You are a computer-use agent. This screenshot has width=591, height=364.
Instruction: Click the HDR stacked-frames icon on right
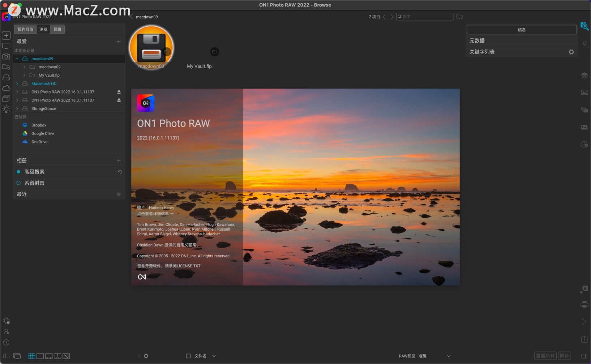pos(584,110)
